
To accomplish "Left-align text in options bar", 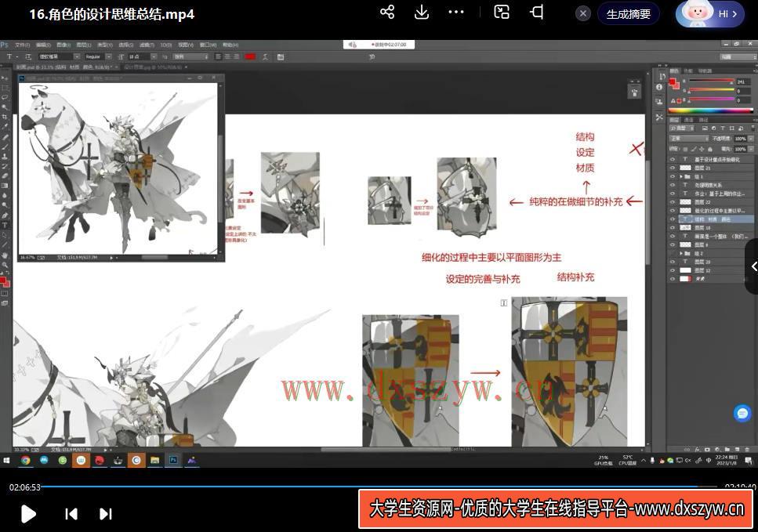I will coord(219,56).
